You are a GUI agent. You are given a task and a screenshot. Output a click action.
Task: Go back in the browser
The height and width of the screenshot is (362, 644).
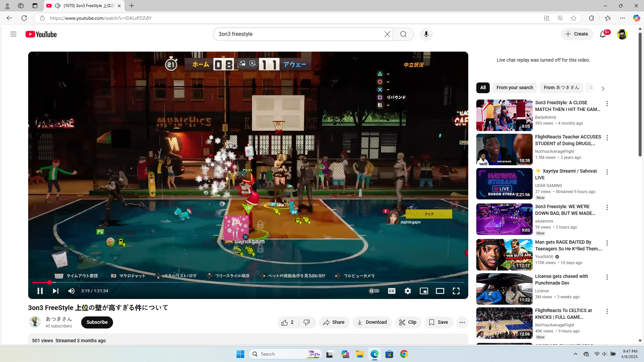coord(9,18)
